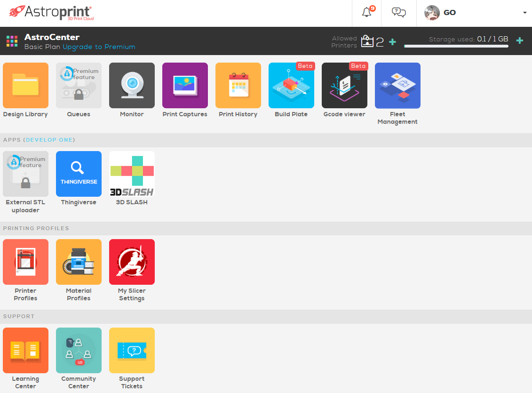Open the Learning Center

pos(25,350)
